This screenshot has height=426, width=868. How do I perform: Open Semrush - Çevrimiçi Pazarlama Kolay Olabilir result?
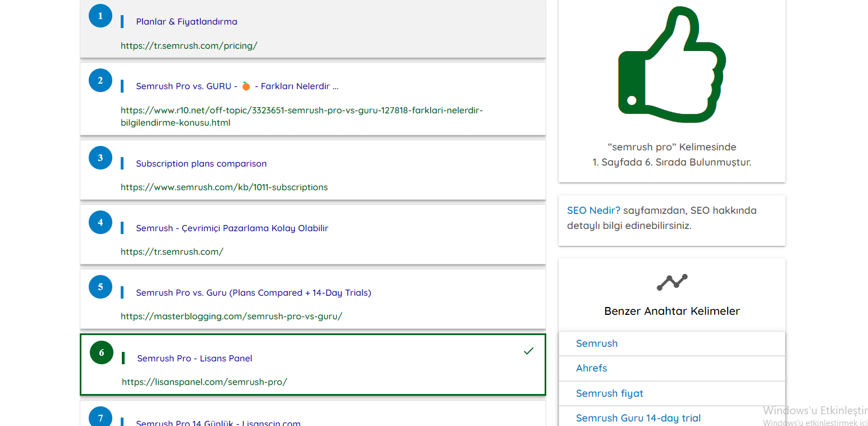[x=232, y=228]
